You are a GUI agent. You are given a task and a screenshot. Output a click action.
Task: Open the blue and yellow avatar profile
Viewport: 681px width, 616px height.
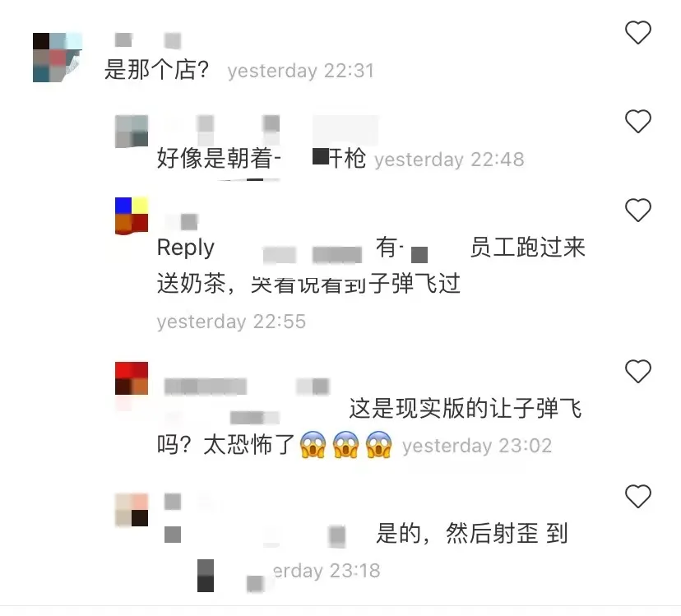(132, 216)
